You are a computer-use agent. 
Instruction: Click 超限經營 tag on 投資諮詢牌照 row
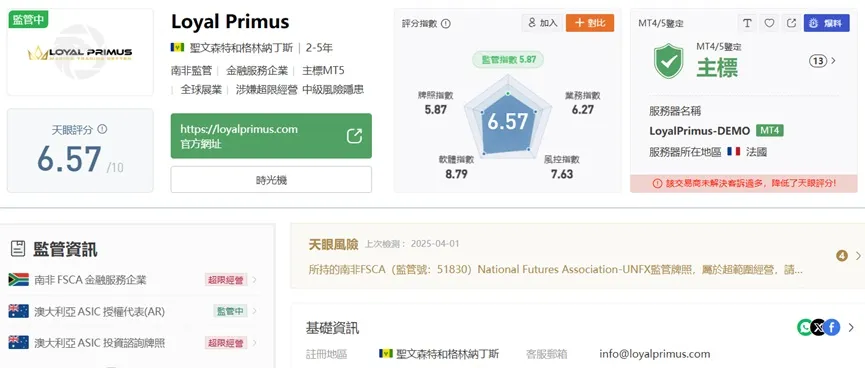point(226,343)
